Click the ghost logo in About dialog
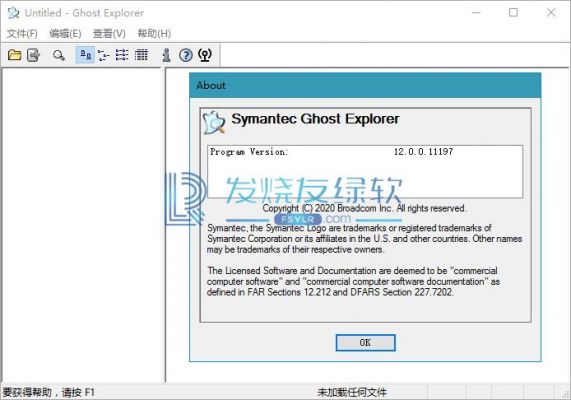The height and width of the screenshot is (400, 571). point(214,122)
